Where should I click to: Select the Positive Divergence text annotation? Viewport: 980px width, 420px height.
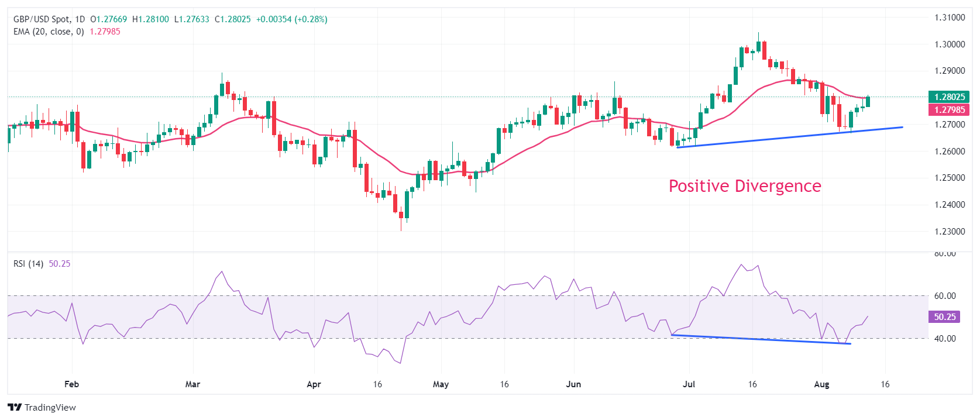(x=745, y=186)
